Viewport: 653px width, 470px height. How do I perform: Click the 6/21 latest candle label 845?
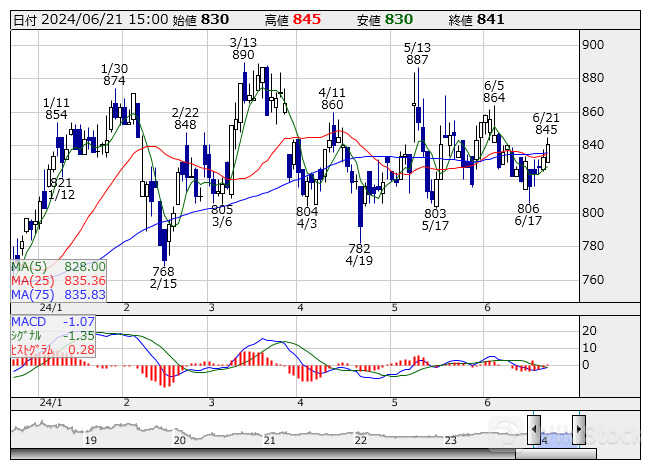point(545,130)
